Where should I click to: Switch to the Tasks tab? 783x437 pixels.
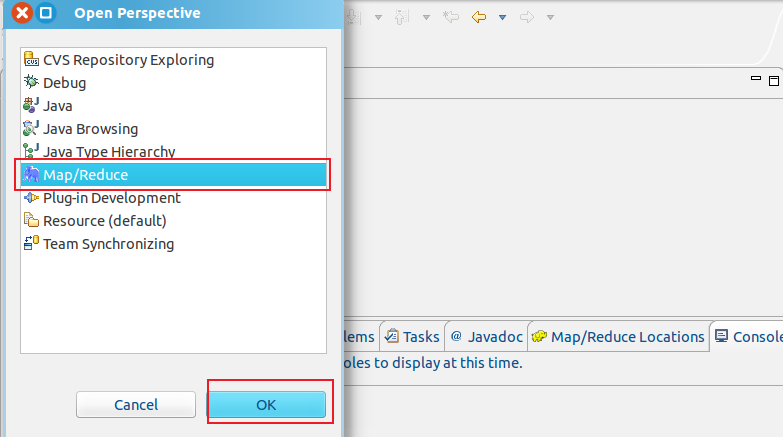click(x=412, y=337)
